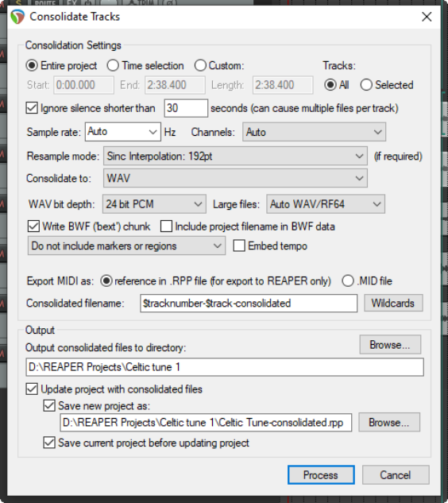Viewport: 448px width, 503px height.
Task: Click the new project file path field
Action: point(206,423)
